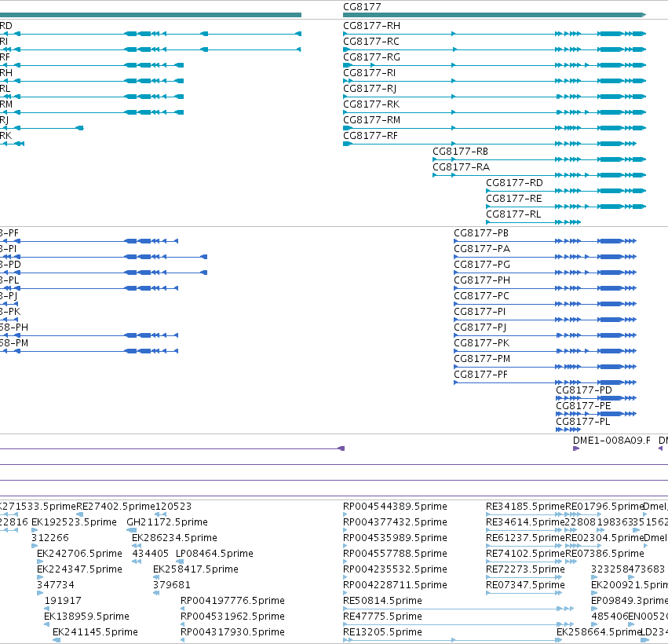
Task: Click the LP08464.5prime EST label
Action: point(215,554)
